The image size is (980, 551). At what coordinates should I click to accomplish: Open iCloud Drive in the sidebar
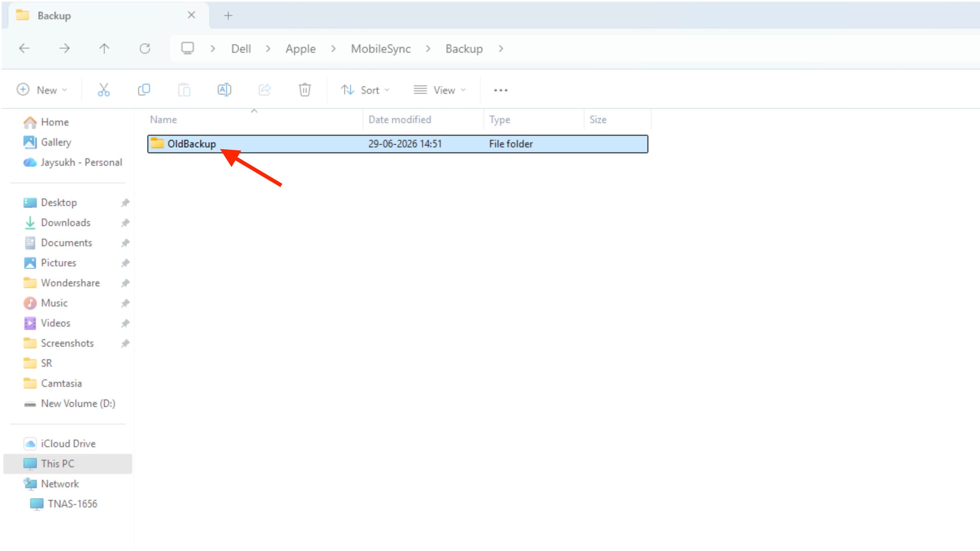[68, 444]
